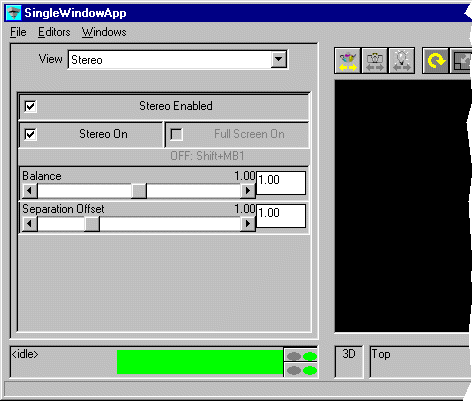This screenshot has width=472, height=401.
Task: Check the Full Screen On checkbox
Action: click(176, 134)
